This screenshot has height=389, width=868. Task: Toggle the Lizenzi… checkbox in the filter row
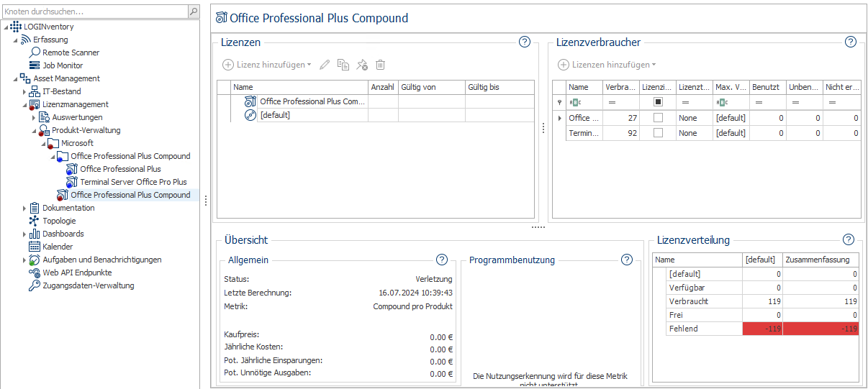658,102
